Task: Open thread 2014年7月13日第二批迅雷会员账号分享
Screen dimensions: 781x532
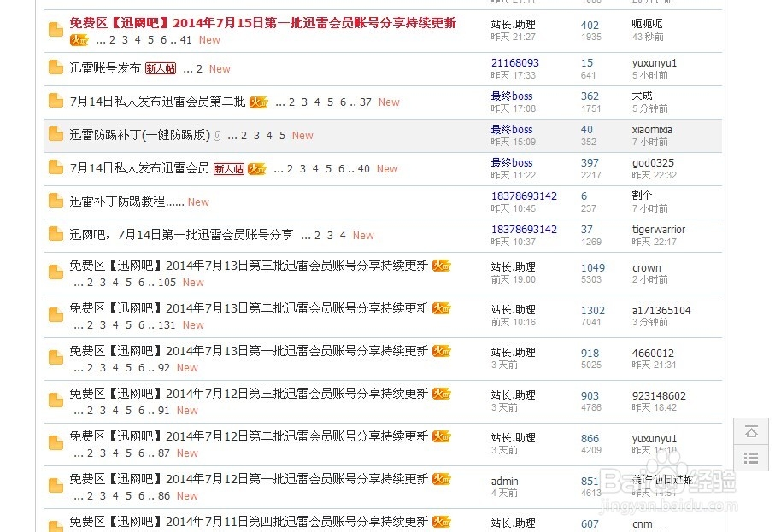Action: click(x=249, y=308)
